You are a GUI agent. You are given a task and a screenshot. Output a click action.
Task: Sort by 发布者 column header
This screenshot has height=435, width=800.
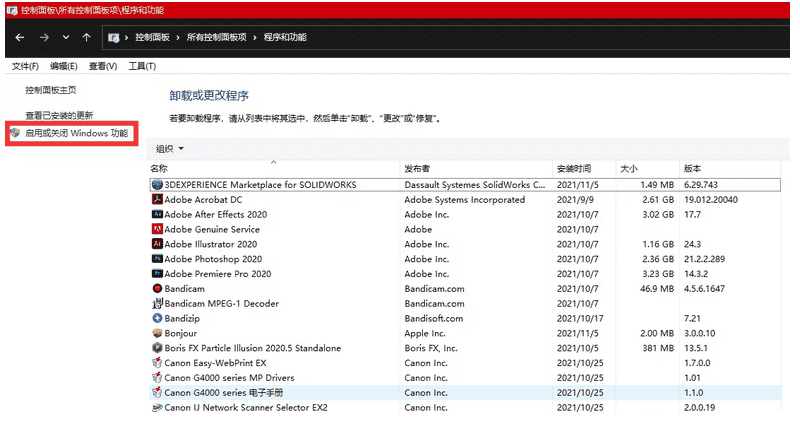(x=417, y=168)
